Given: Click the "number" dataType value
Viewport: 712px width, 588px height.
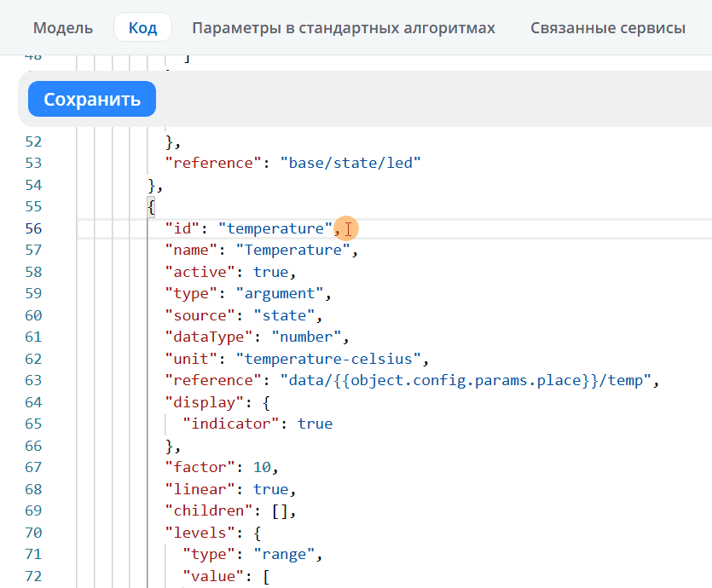Looking at the screenshot, I should 306,337.
